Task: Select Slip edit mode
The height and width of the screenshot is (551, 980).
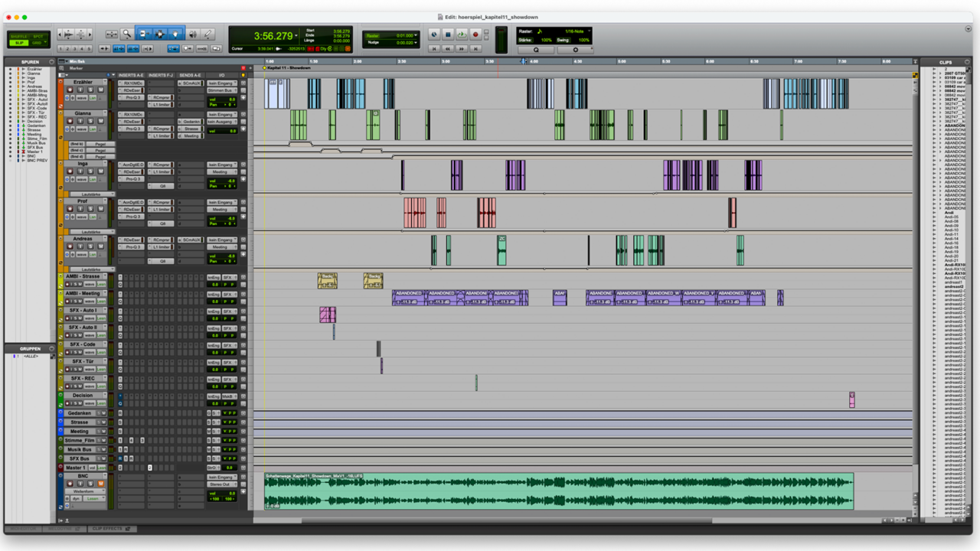Action: pyautogui.click(x=19, y=43)
